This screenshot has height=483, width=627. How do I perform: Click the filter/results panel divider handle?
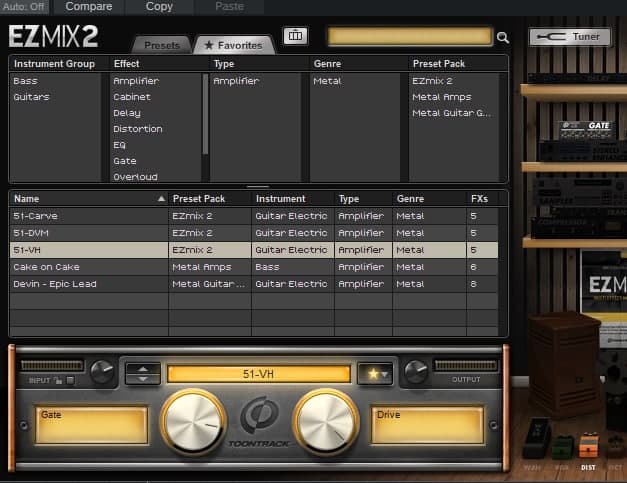coord(258,186)
